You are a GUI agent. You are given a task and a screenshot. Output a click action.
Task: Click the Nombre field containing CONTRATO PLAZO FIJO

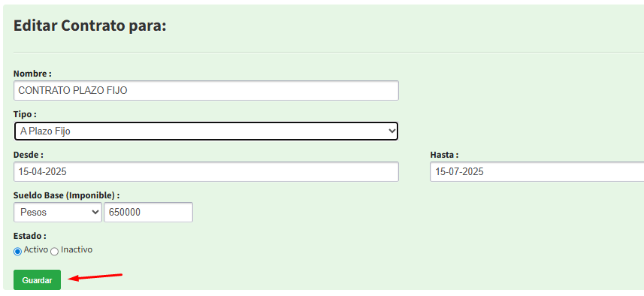point(206,91)
